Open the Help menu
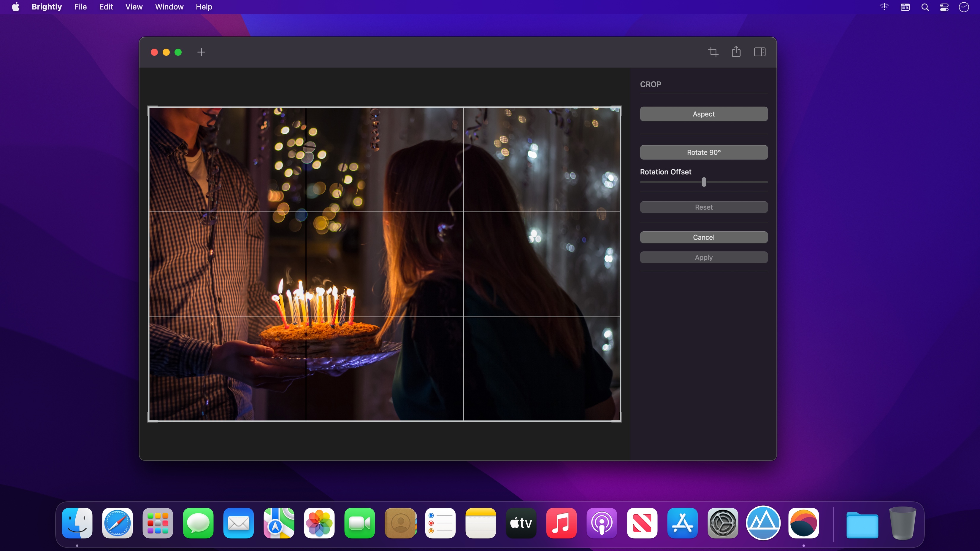Viewport: 980px width, 551px height. pos(204,7)
